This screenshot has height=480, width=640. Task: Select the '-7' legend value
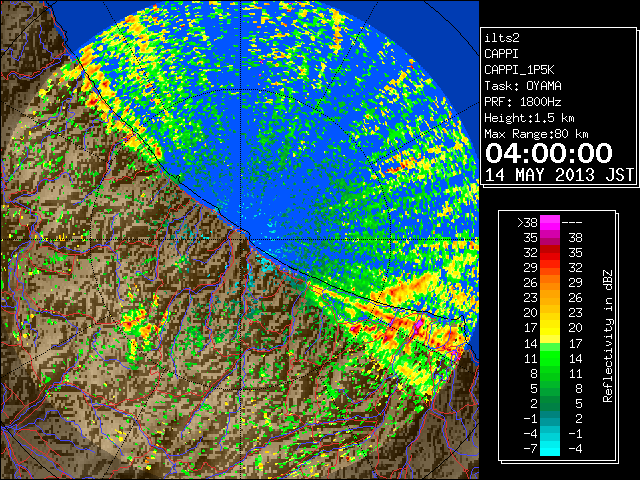[530, 449]
